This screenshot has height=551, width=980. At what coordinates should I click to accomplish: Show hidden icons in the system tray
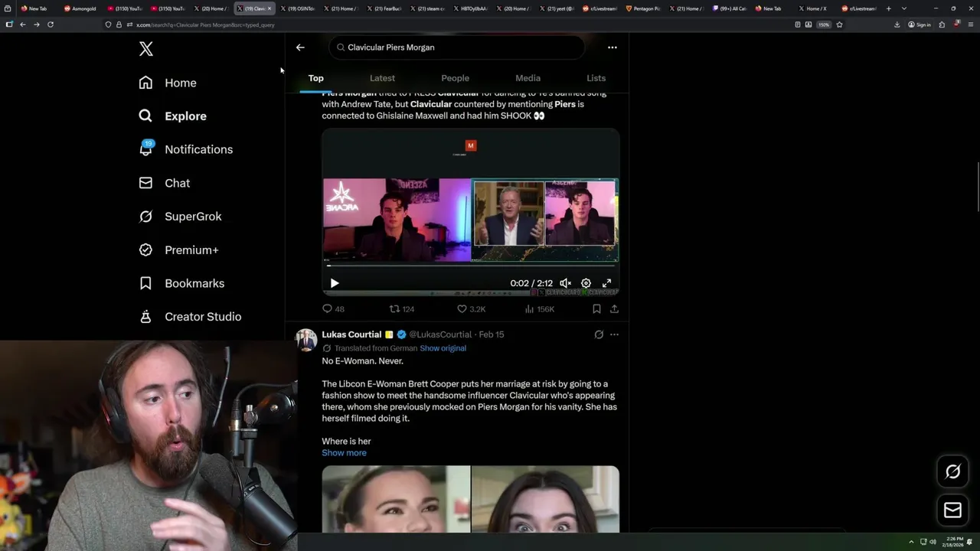point(911,542)
